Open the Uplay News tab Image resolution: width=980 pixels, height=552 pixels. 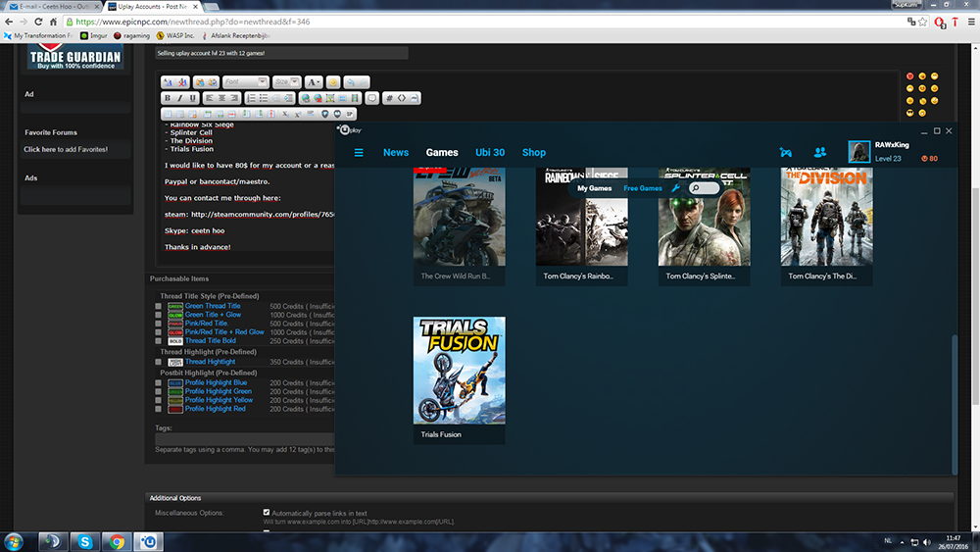[396, 153]
